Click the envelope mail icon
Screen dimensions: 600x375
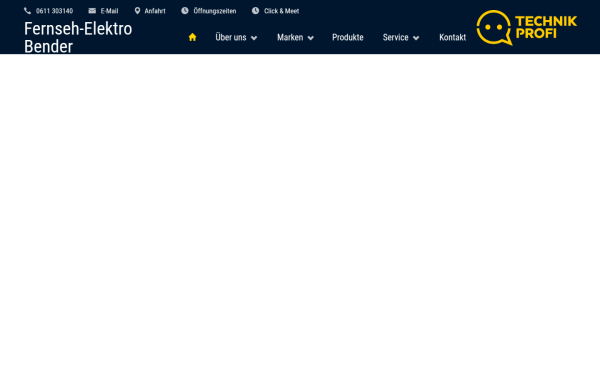(x=92, y=11)
